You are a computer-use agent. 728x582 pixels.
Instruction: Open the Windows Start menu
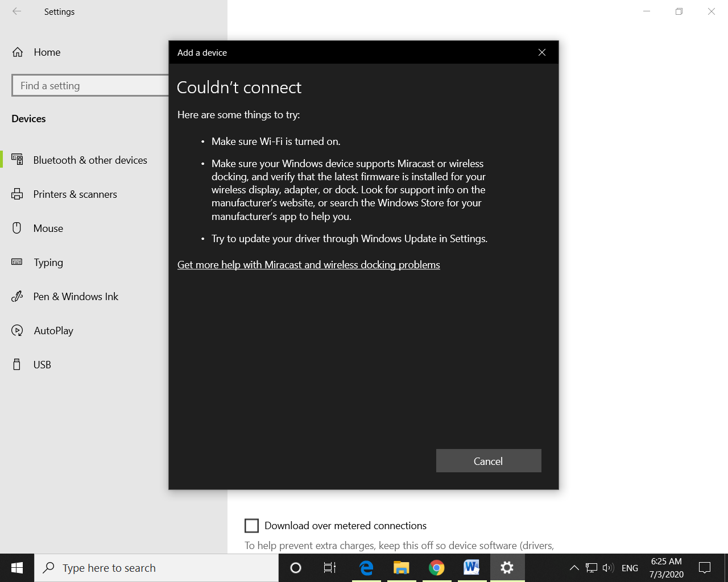(17, 568)
